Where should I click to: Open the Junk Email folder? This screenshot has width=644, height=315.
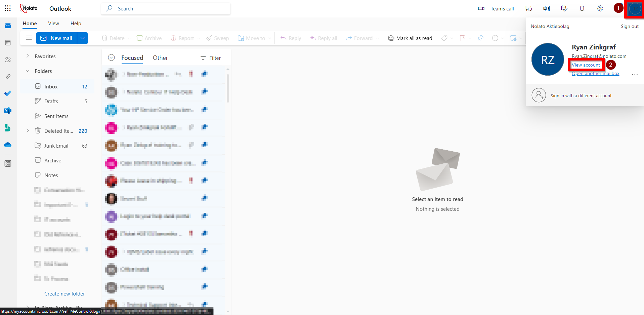pyautogui.click(x=57, y=146)
